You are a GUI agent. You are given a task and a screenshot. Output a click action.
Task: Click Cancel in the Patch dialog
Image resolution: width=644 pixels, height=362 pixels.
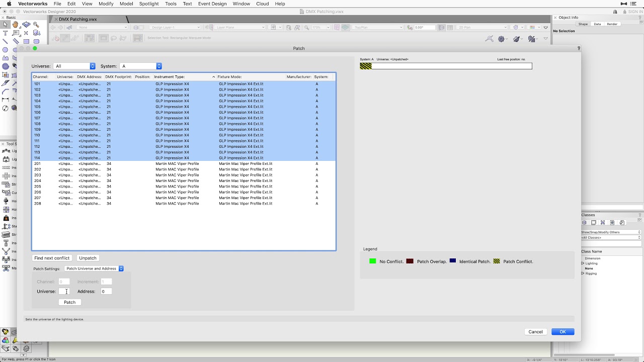click(x=535, y=332)
